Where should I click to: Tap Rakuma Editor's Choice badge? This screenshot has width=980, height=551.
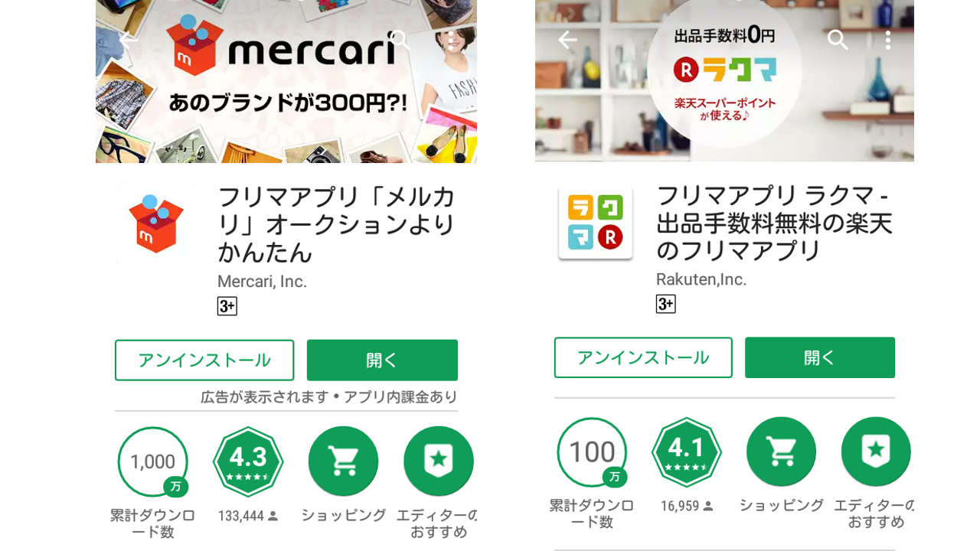(877, 452)
